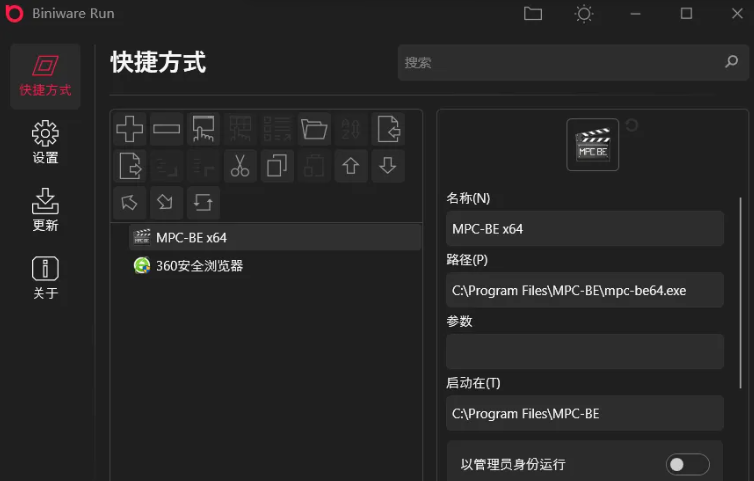This screenshot has height=481, width=754.
Task: Open the 快捷方式 sidebar tab
Action: (45, 76)
